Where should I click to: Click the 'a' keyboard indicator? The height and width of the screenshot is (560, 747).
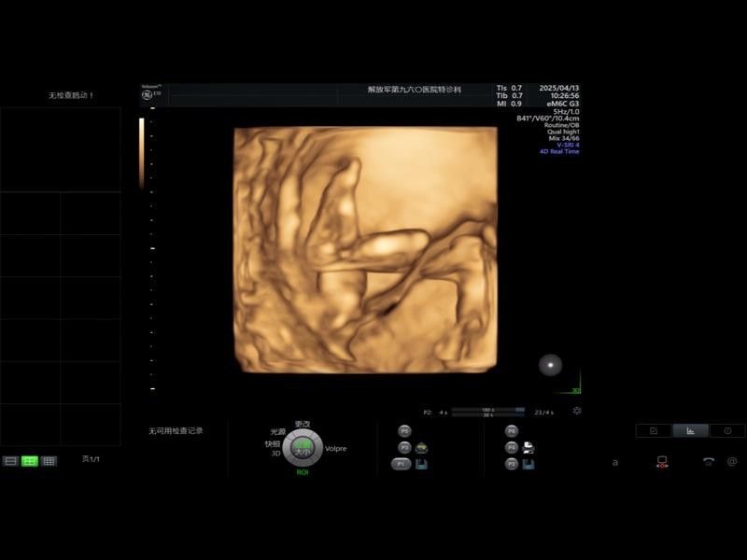coord(615,462)
